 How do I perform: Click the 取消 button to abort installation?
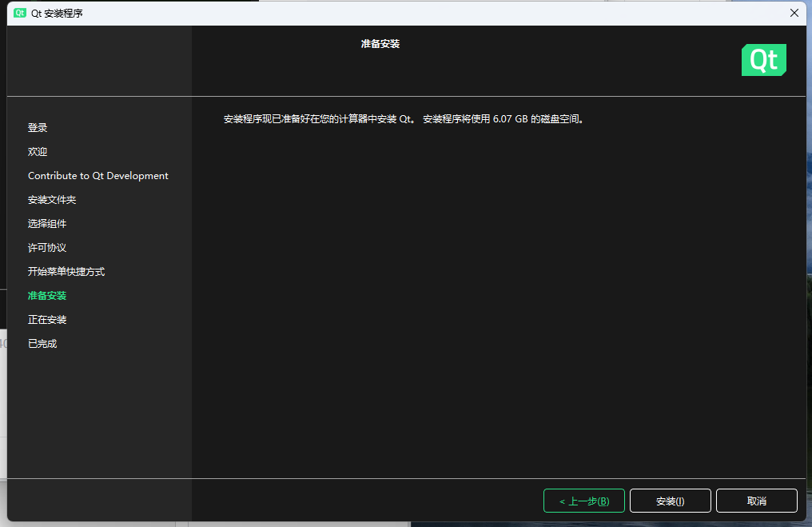(756, 501)
